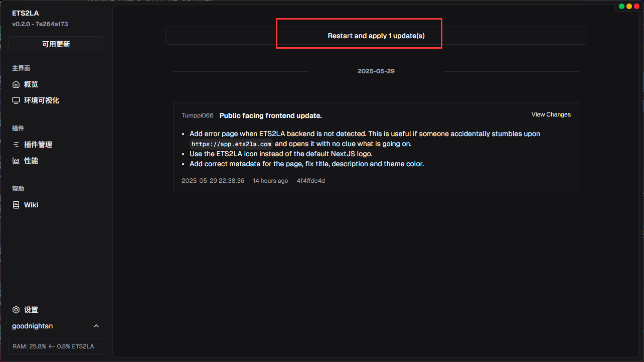Expand the goodnightan account chevron
Viewport: 644px width, 362px height.
(96, 326)
